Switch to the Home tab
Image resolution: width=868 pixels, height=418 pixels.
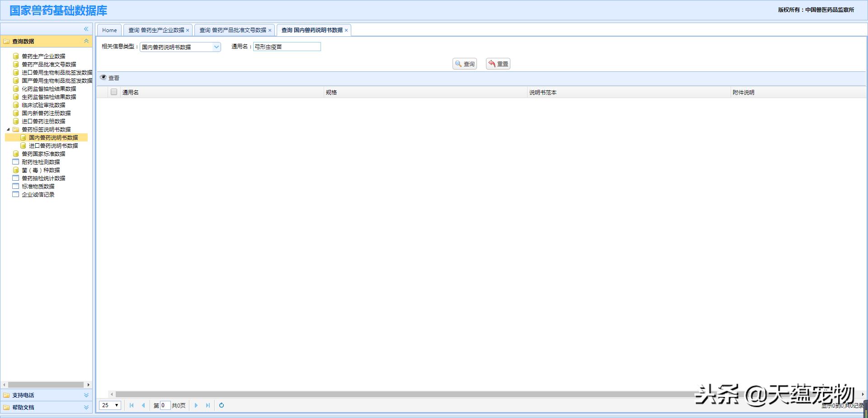click(x=109, y=30)
